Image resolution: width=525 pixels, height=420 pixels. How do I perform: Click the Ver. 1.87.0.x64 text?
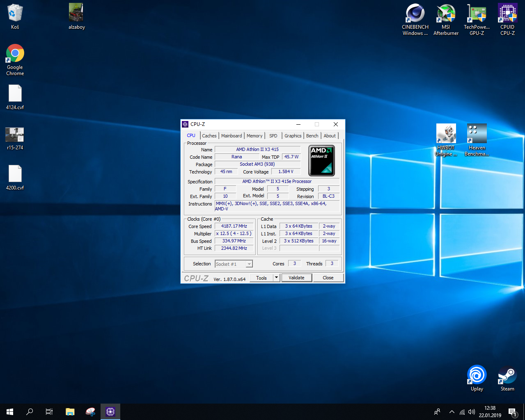(x=229, y=279)
